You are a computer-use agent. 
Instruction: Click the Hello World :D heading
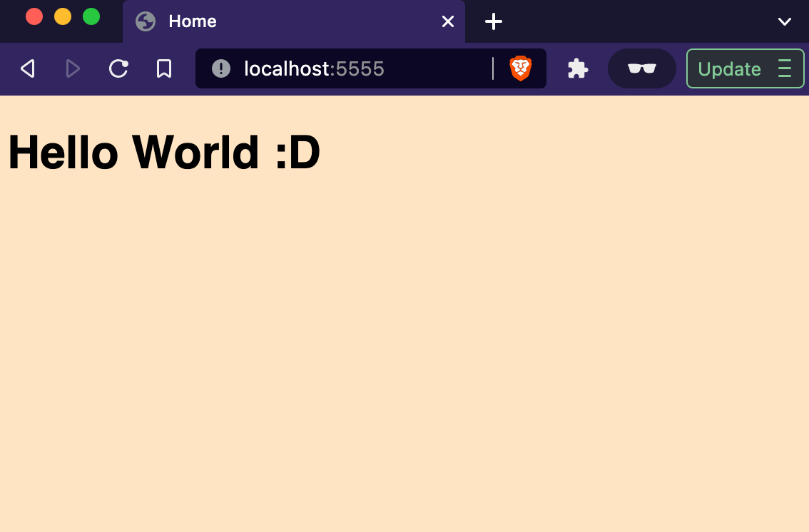164,152
